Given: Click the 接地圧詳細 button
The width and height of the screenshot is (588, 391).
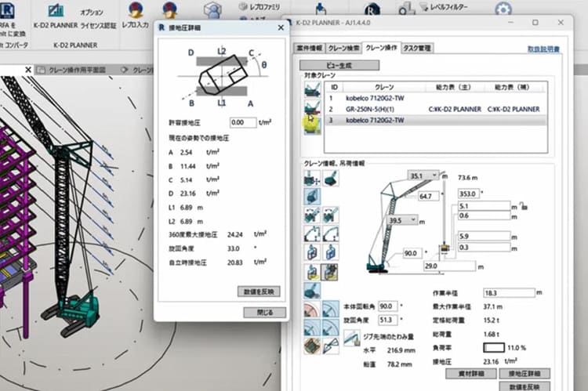Looking at the screenshot, I should coord(524,374).
